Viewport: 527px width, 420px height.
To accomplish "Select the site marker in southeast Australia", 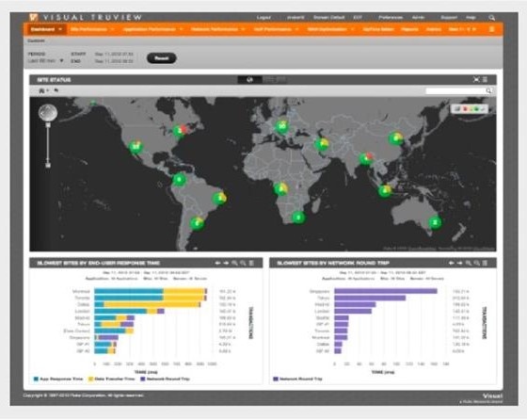I will coord(435,222).
